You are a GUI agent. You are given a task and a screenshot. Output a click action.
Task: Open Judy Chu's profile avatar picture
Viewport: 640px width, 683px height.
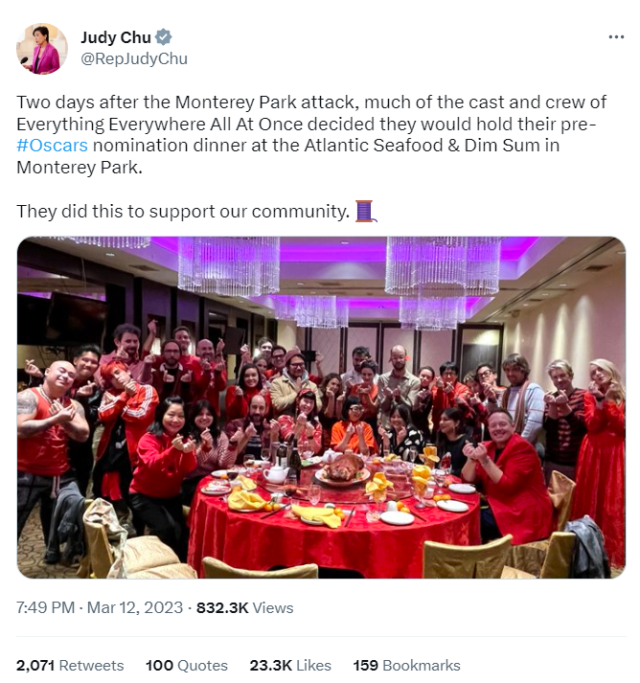42,49
